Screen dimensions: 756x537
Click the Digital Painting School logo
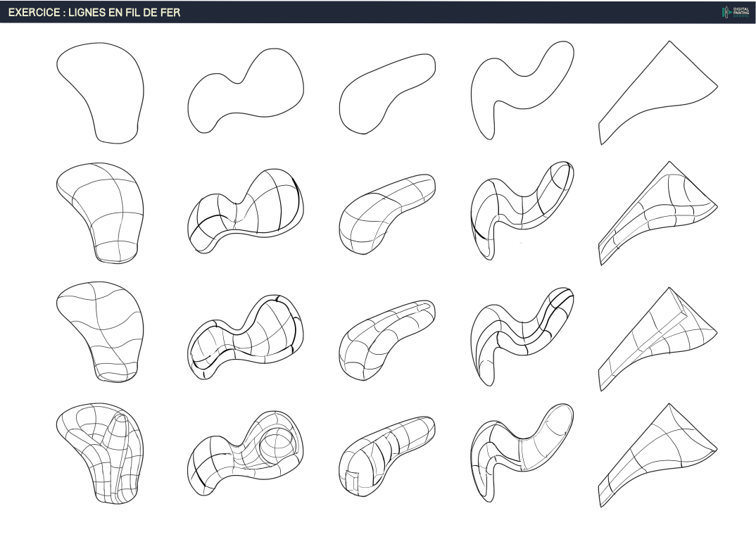[736, 12]
